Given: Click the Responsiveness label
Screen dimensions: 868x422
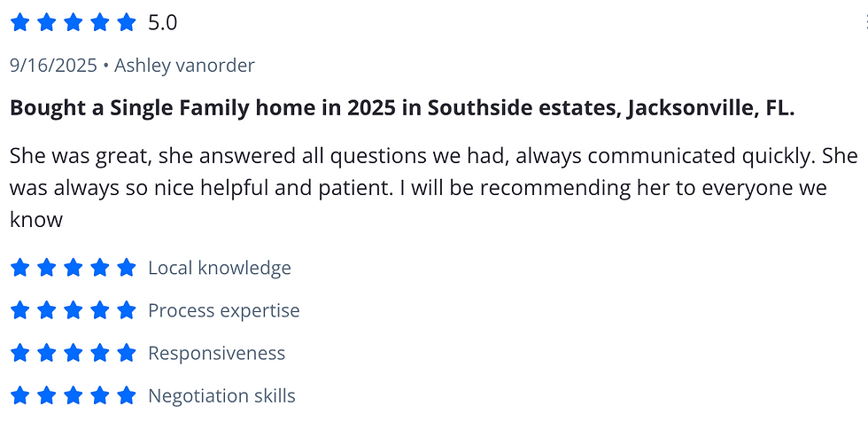Looking at the screenshot, I should pos(216,354).
